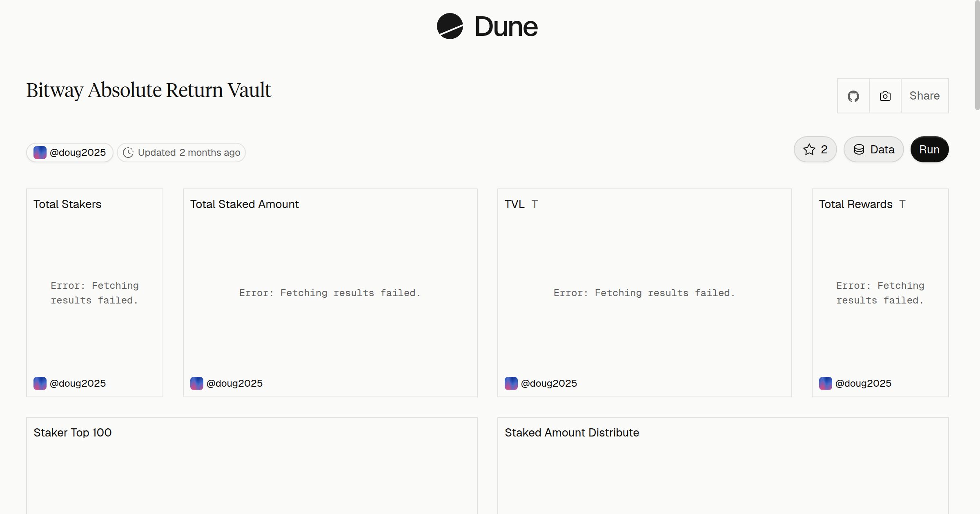Star this dashboard
This screenshot has width=980, height=514.
point(815,149)
